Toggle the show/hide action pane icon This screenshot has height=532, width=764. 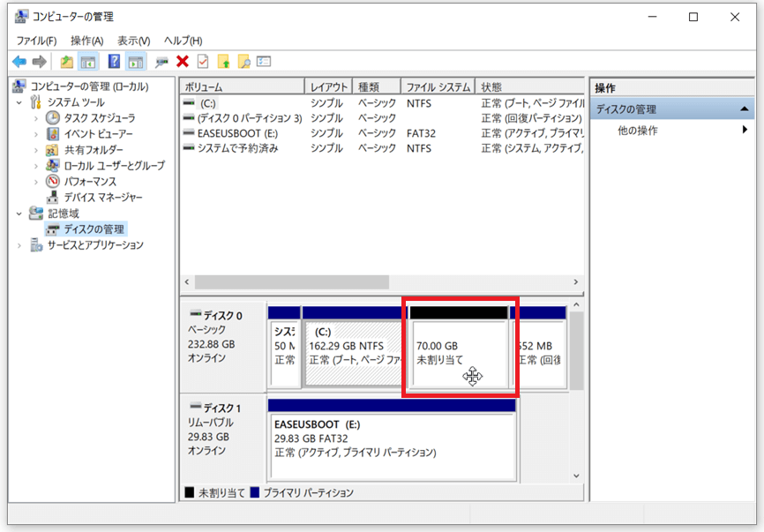tap(134, 62)
